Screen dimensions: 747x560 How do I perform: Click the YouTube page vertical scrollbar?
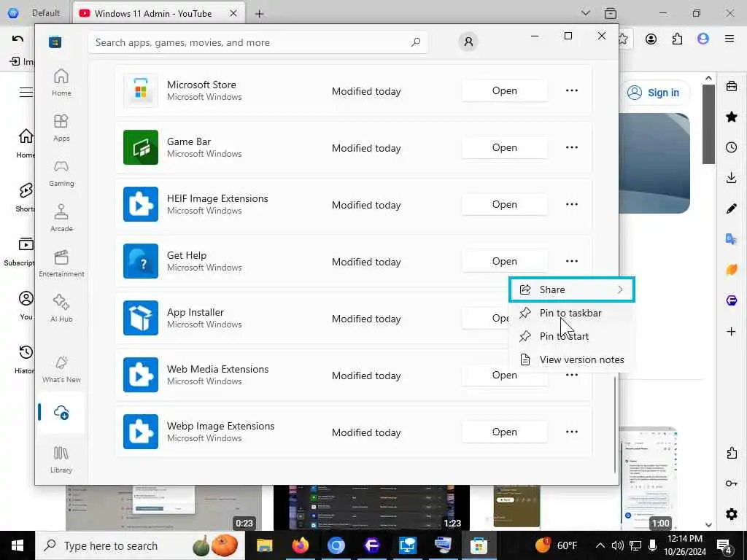pyautogui.click(x=708, y=125)
